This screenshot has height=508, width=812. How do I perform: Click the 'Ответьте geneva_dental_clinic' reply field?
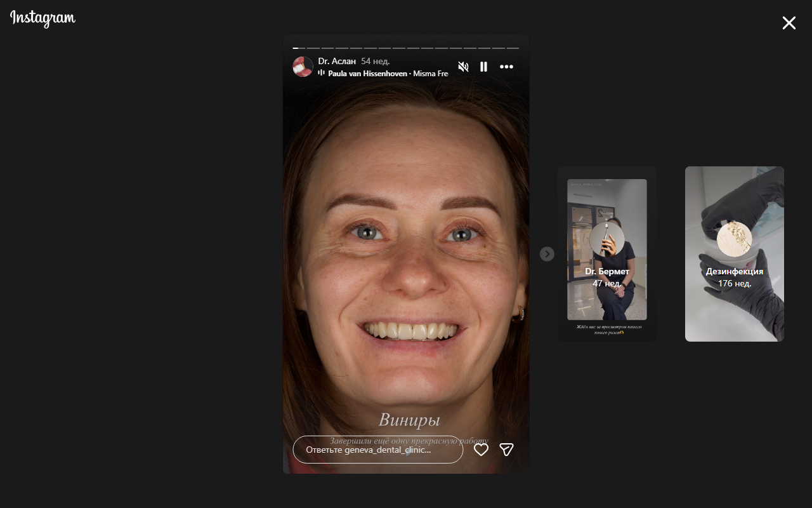point(377,450)
